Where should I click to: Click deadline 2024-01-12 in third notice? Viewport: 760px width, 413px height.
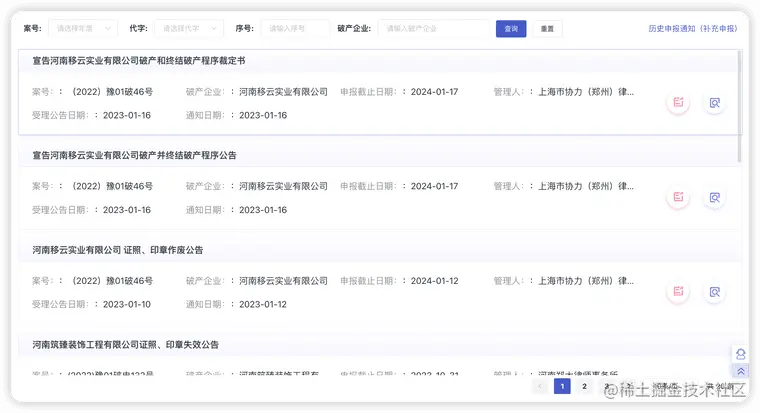[x=434, y=281]
